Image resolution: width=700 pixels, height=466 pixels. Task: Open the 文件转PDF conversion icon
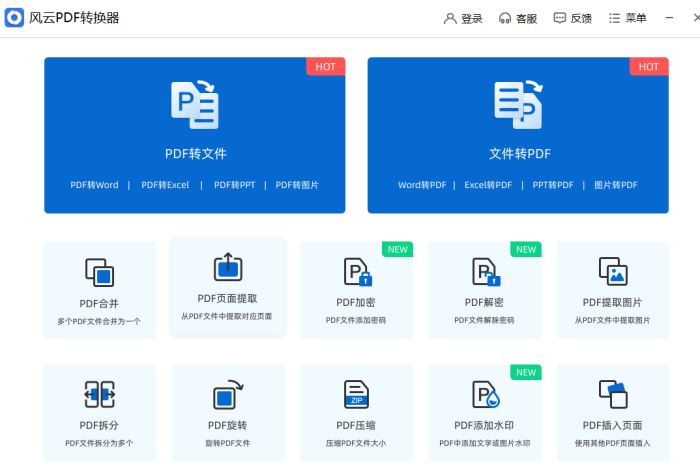[x=518, y=104]
